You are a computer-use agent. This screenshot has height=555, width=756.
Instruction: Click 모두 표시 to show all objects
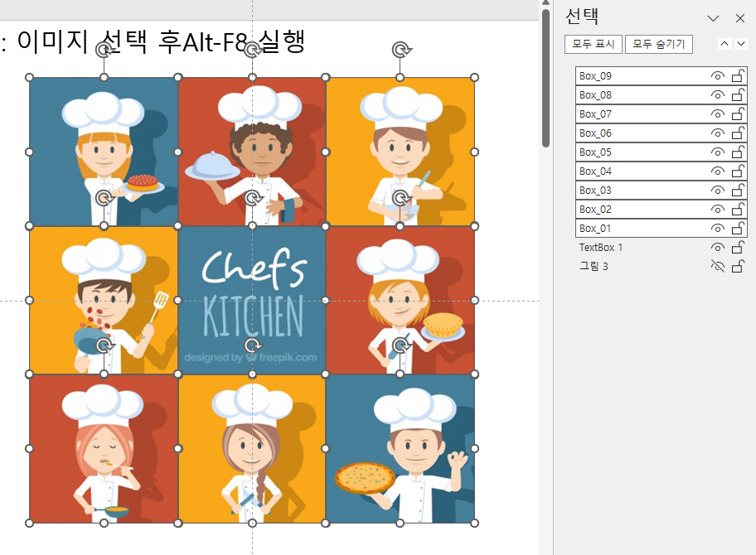point(593,45)
